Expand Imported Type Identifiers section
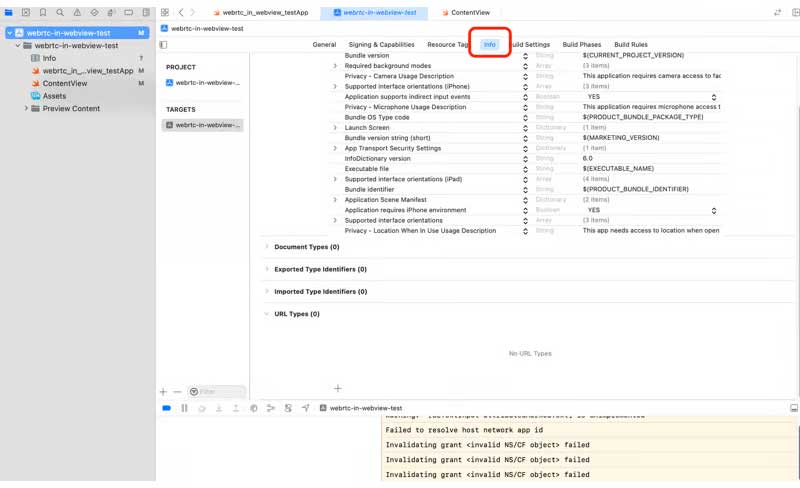This screenshot has height=488, width=800. 266,291
